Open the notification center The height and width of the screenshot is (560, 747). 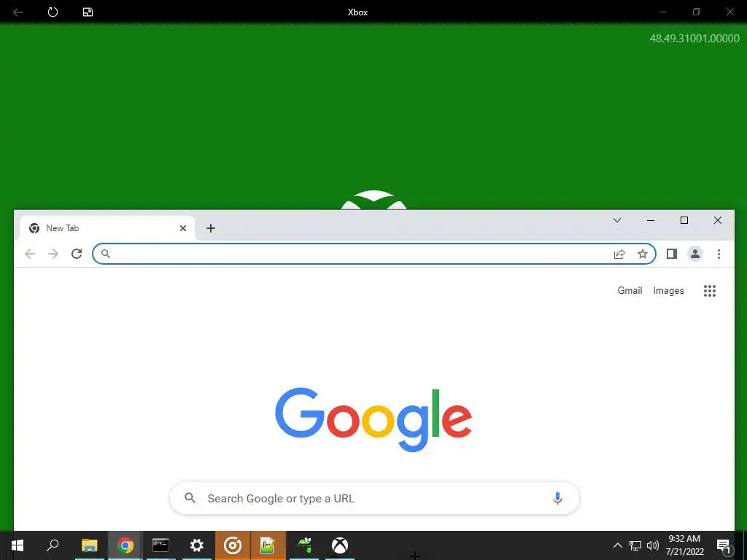click(724, 545)
